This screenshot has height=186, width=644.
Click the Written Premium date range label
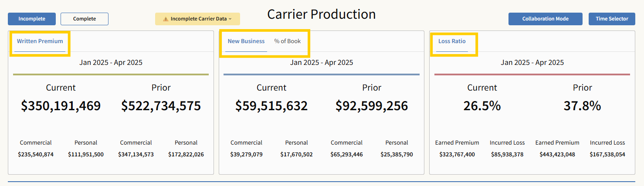(111, 62)
